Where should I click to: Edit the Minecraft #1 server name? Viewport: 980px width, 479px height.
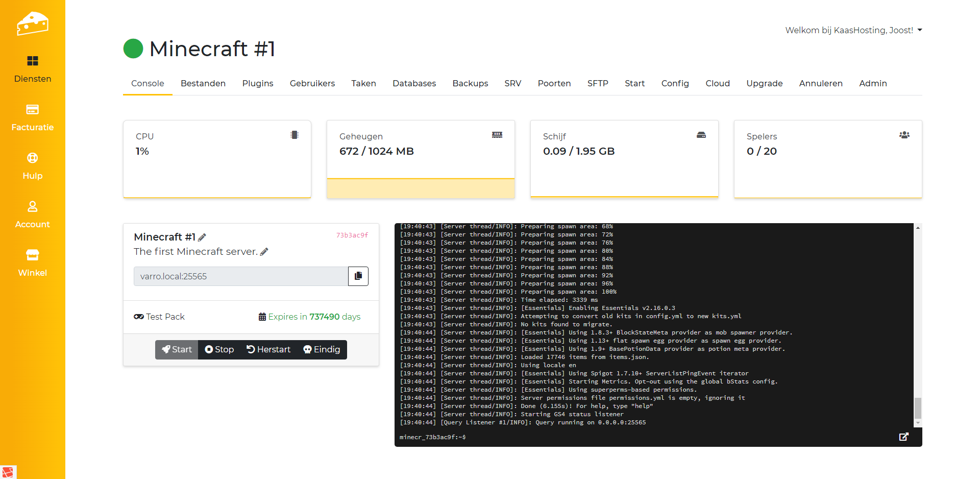coord(202,237)
